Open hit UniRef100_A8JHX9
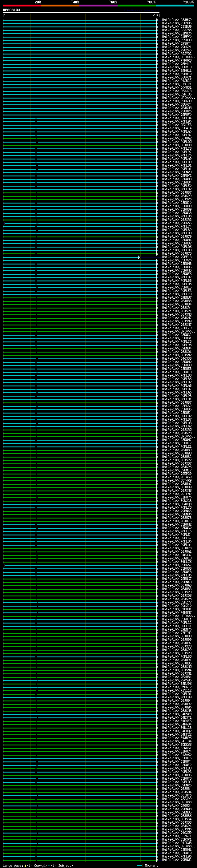This screenshot has width=197, height=868. point(177,20)
